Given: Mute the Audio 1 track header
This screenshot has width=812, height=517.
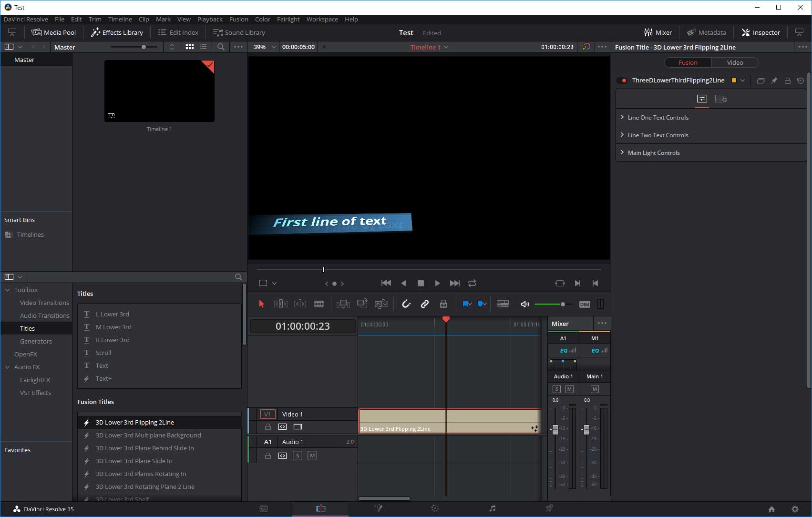Looking at the screenshot, I should point(312,456).
